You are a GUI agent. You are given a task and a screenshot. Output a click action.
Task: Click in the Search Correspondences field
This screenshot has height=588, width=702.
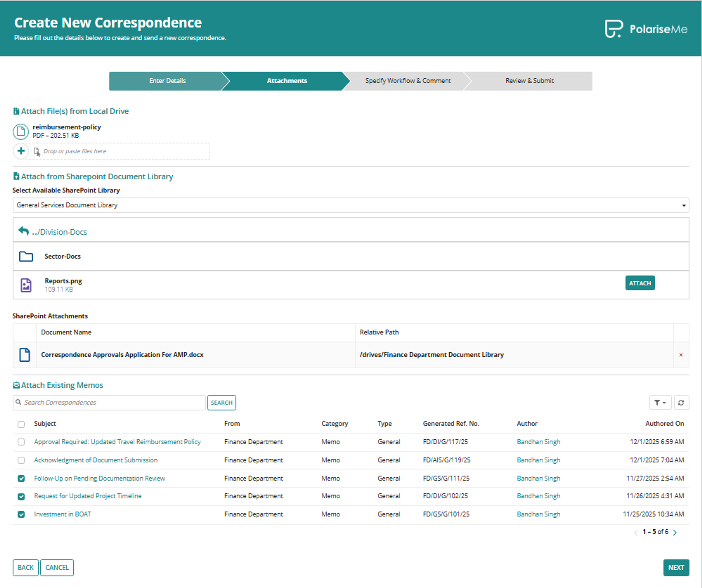tap(109, 402)
